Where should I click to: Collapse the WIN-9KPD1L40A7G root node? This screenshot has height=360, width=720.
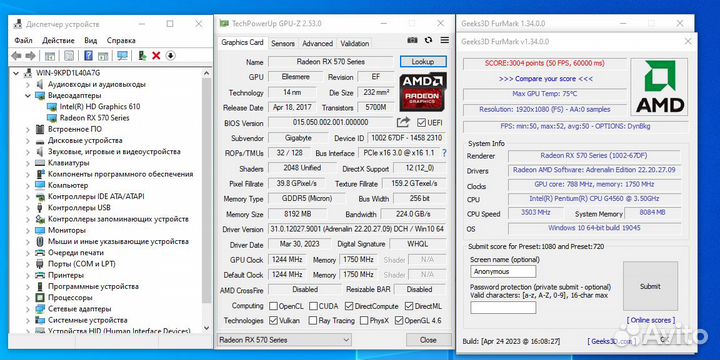tap(17, 73)
